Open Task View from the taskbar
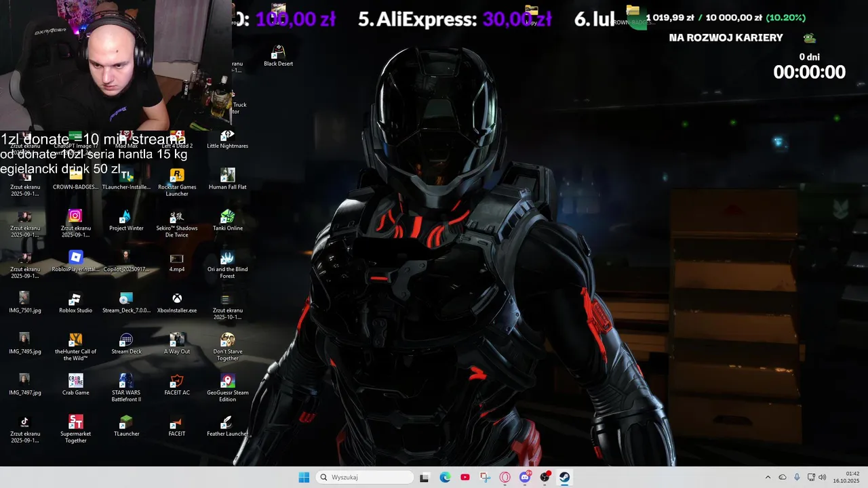 click(x=425, y=477)
